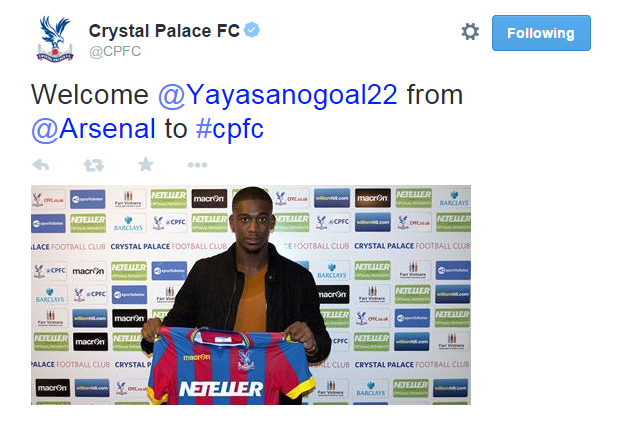Image resolution: width=619 pixels, height=421 pixels.
Task: Expand the attached signing photo
Action: click(250, 294)
